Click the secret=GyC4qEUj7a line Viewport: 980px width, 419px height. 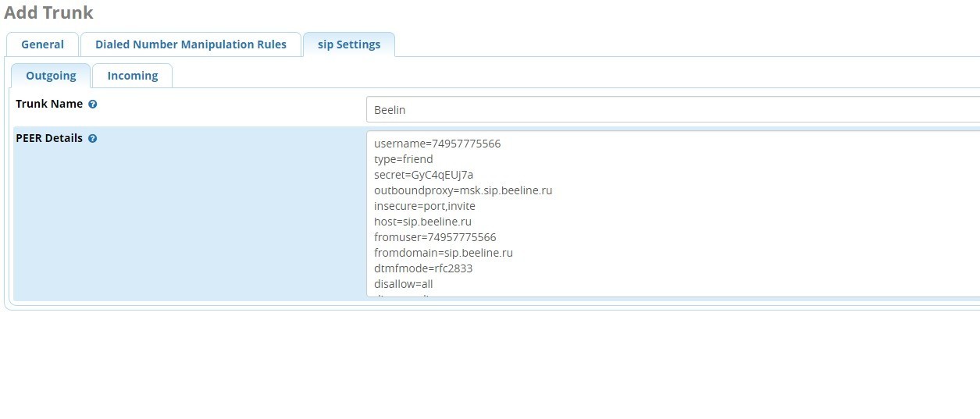424,175
